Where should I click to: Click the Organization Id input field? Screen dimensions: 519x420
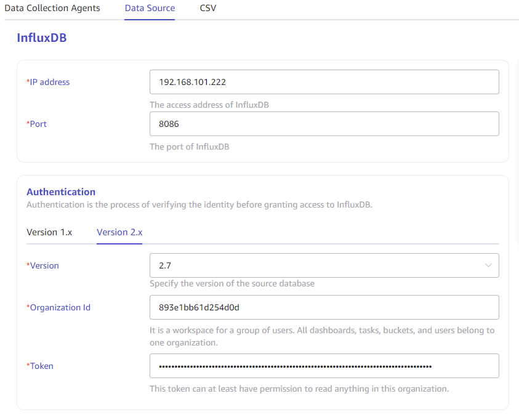324,307
